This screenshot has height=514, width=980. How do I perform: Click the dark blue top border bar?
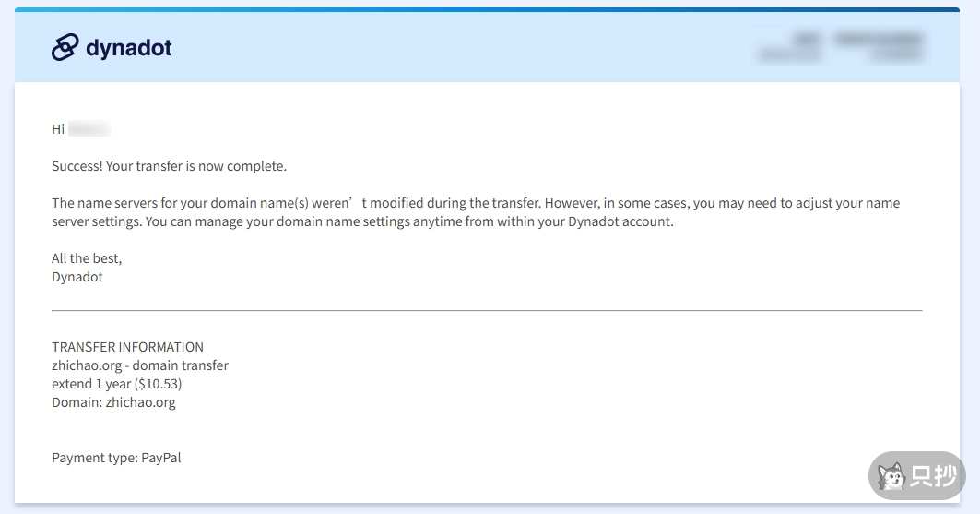[x=487, y=10]
